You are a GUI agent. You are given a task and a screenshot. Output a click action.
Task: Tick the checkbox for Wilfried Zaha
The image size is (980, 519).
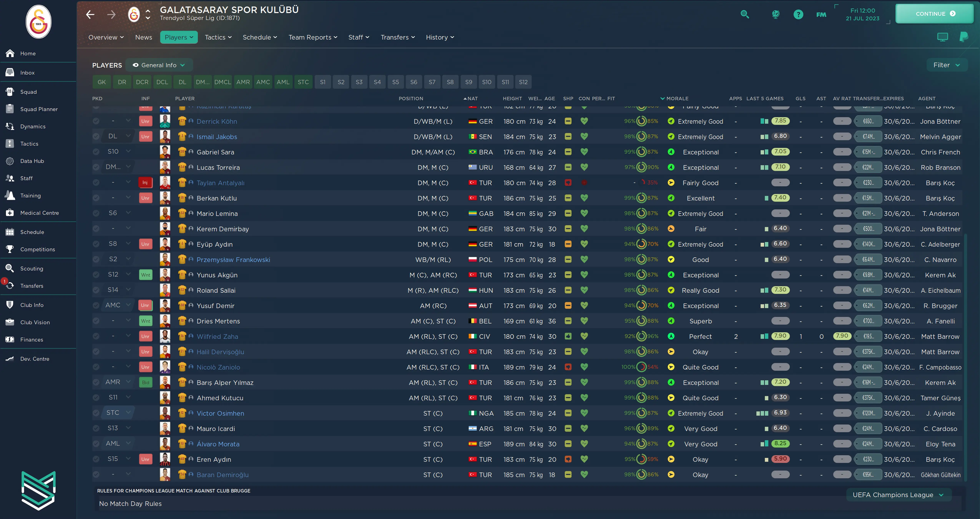pyautogui.click(x=96, y=336)
